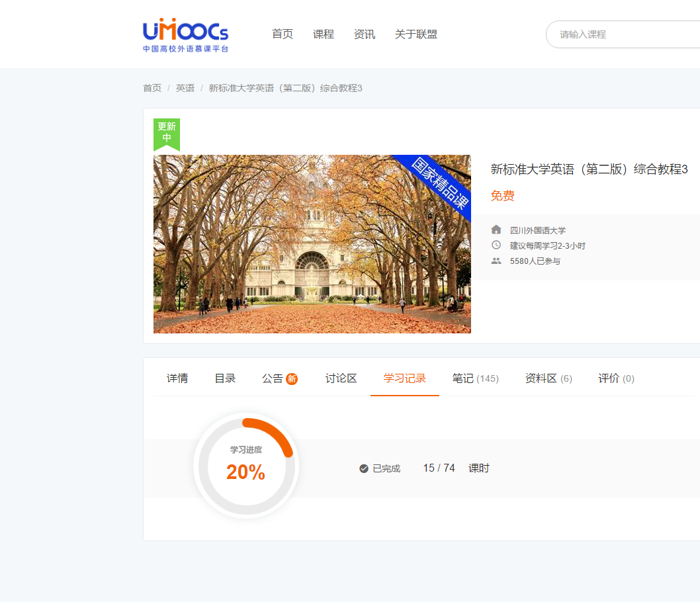Click the 已完成 checkmark icon

click(364, 468)
